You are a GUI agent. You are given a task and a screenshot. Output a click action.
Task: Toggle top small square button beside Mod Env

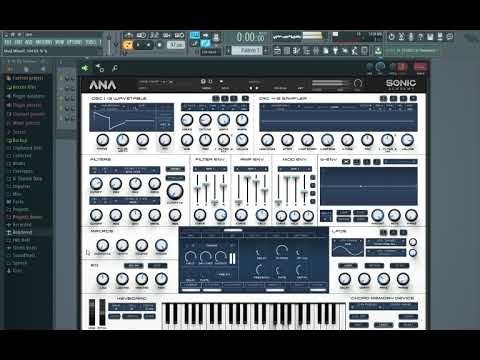coord(313,178)
